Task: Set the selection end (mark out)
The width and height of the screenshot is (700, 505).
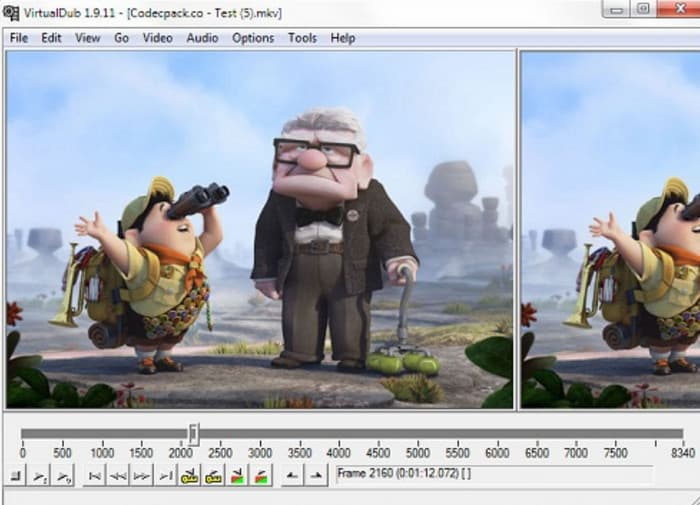Action: tap(316, 476)
